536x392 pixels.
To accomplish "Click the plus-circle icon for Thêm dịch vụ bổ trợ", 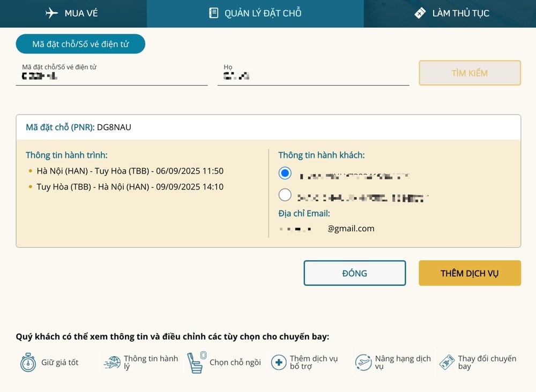I will [x=279, y=362].
